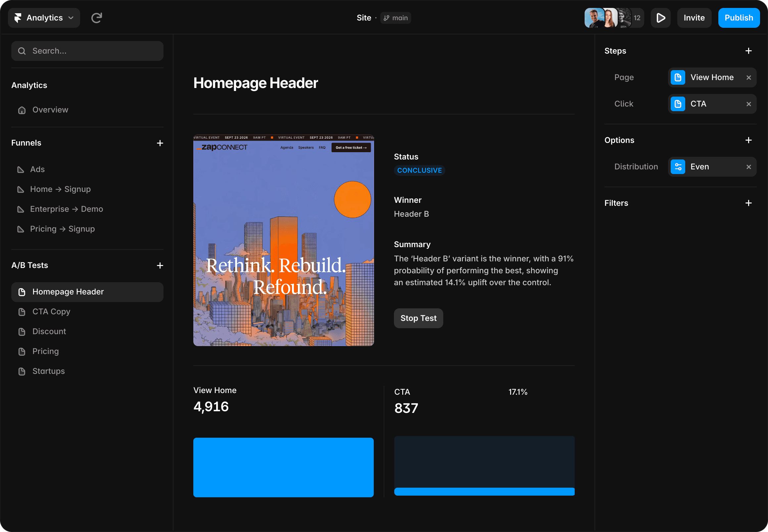Click the Framer logo icon

click(x=18, y=18)
